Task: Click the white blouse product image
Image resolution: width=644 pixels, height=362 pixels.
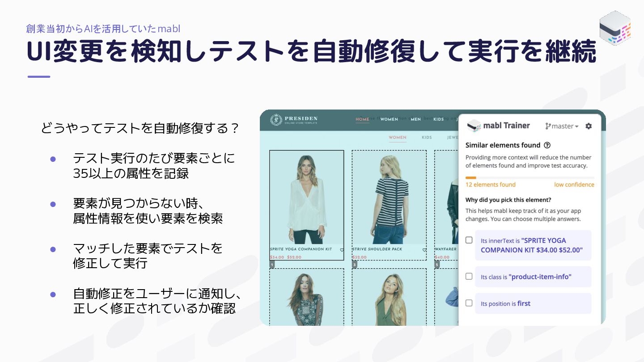Action: click(x=307, y=199)
